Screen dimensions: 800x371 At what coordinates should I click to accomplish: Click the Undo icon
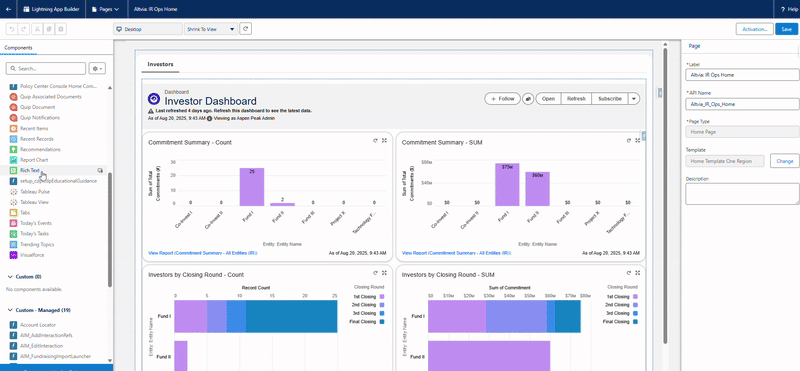click(12, 29)
